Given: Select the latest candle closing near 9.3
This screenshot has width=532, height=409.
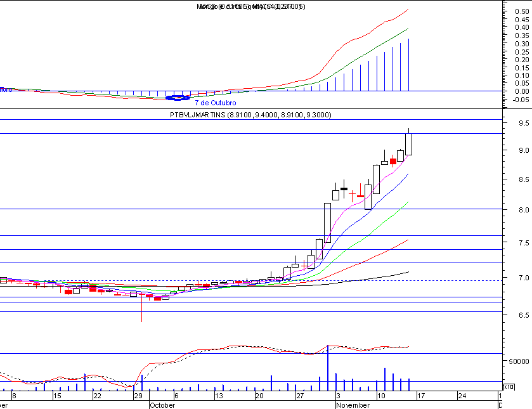Looking at the screenshot, I should (409, 144).
